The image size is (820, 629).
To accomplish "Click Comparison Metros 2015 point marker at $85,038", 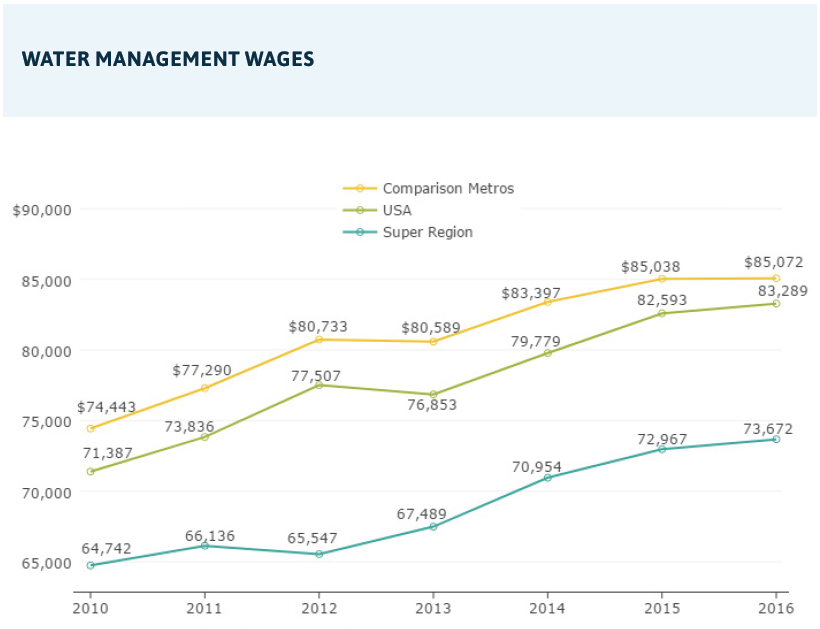I will (662, 279).
